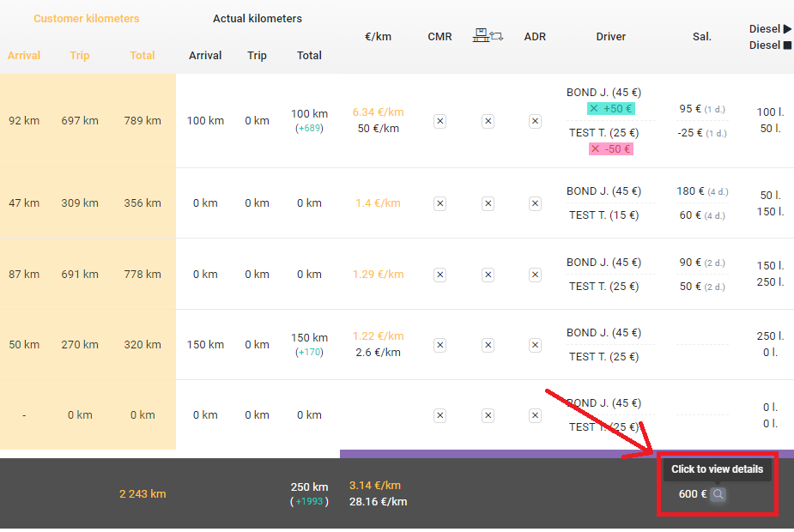Click the +689 kilometer difference
The image size is (794, 532).
pyautogui.click(x=309, y=128)
